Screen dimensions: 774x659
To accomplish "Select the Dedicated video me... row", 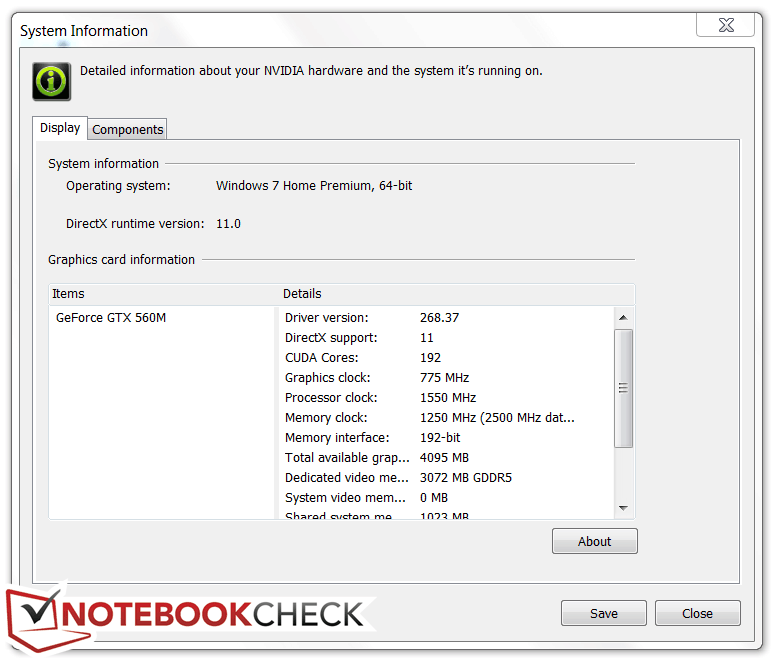I will (x=347, y=477).
